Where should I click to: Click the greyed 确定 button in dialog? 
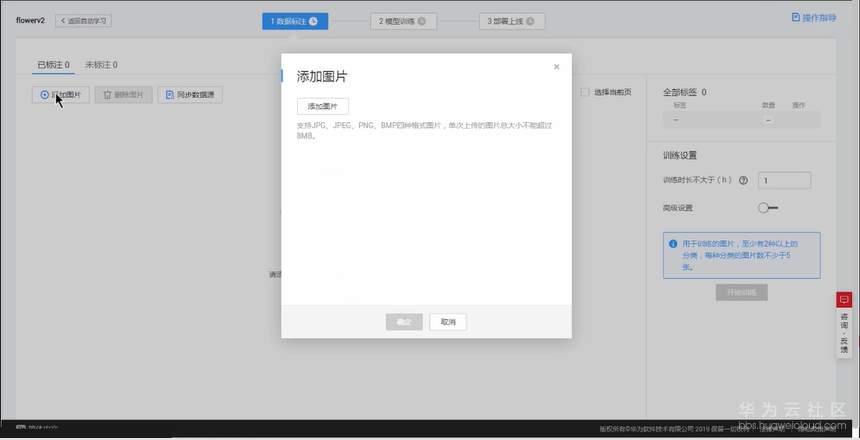click(404, 322)
